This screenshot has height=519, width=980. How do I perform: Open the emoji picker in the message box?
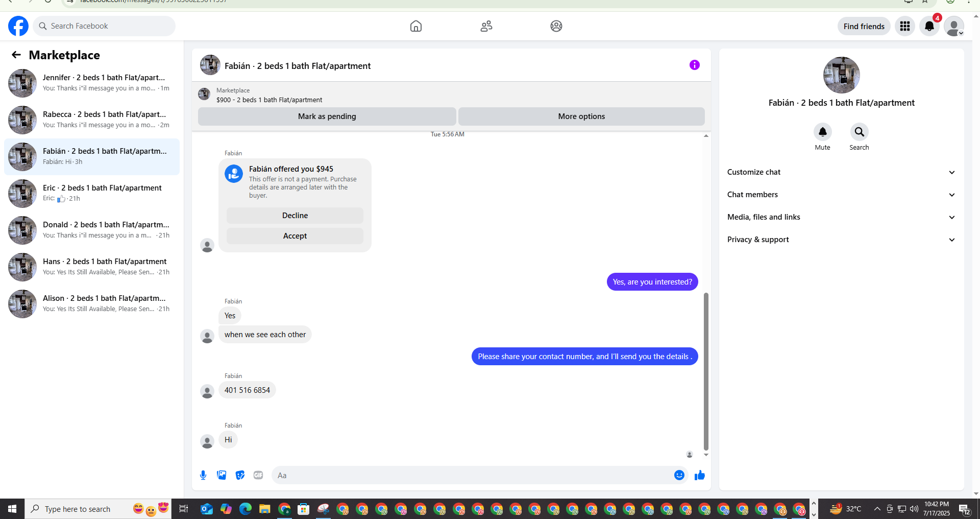point(679,475)
